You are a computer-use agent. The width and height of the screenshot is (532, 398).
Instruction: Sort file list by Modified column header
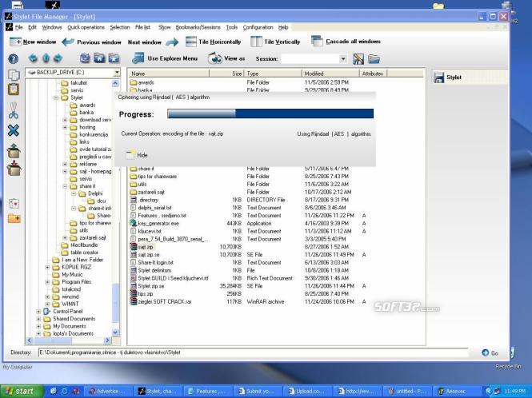(330, 74)
